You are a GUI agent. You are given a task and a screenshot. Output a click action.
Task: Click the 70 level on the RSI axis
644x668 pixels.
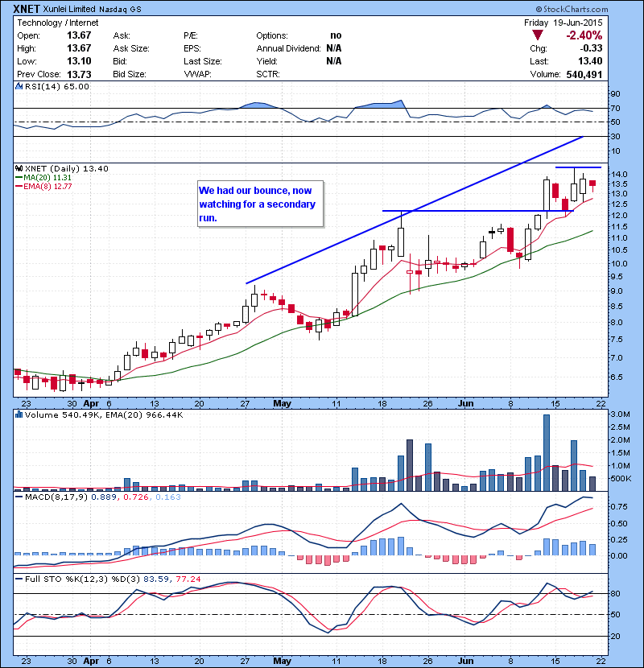tap(616, 108)
